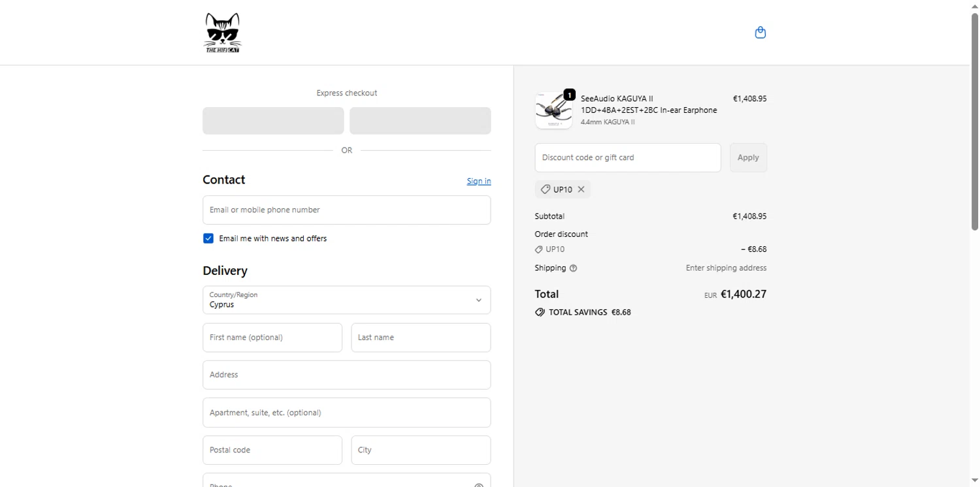Screen dimensions: 980x487
Task: Click the Sign in link
Action: click(x=479, y=181)
